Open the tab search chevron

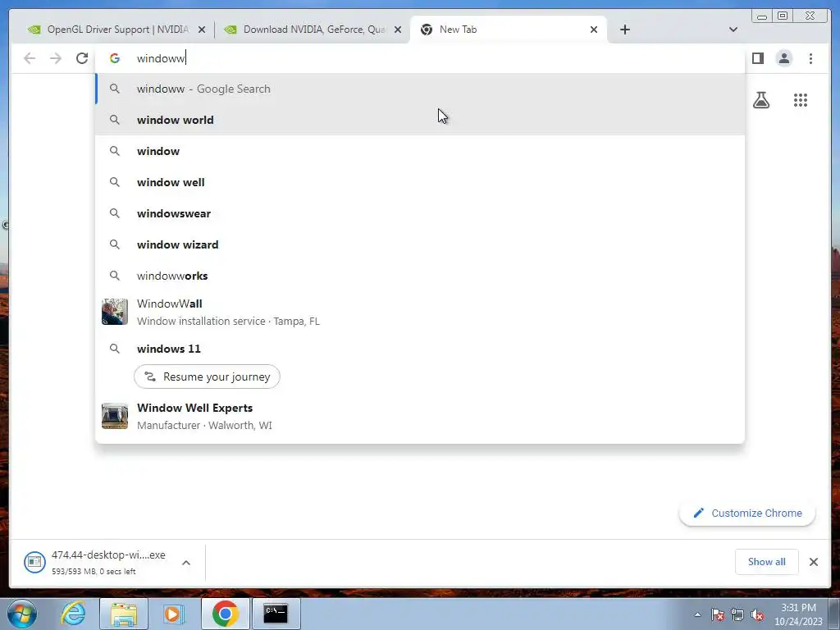coord(733,30)
